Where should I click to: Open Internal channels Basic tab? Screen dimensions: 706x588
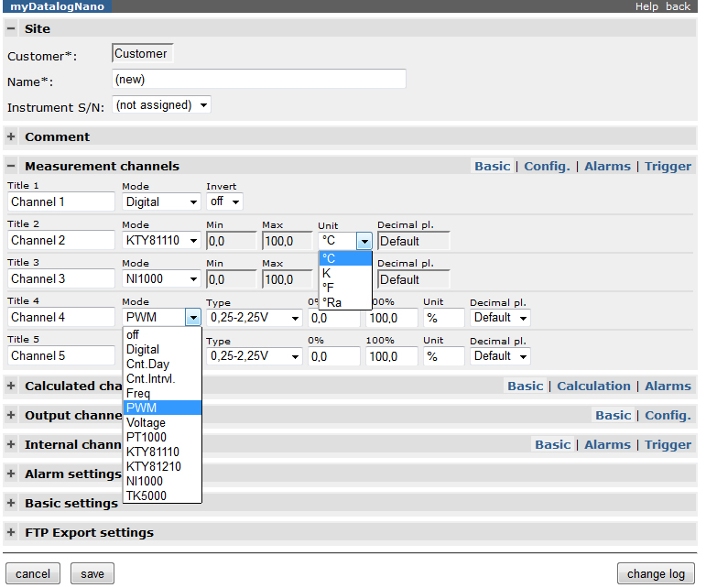pos(553,444)
